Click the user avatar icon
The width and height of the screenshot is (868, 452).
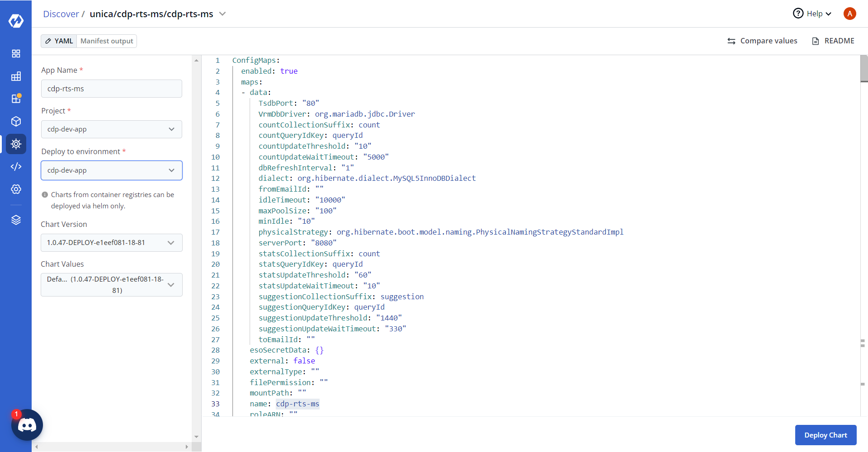(x=849, y=14)
